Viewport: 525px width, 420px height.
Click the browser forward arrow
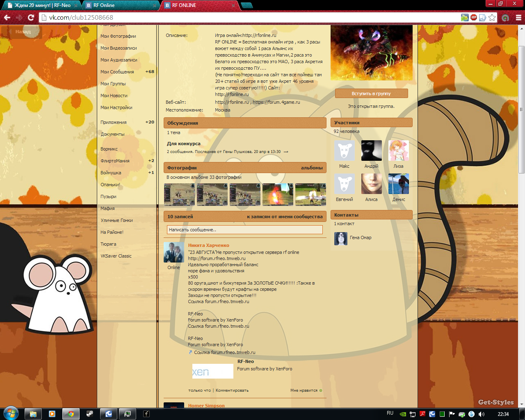[x=19, y=18]
